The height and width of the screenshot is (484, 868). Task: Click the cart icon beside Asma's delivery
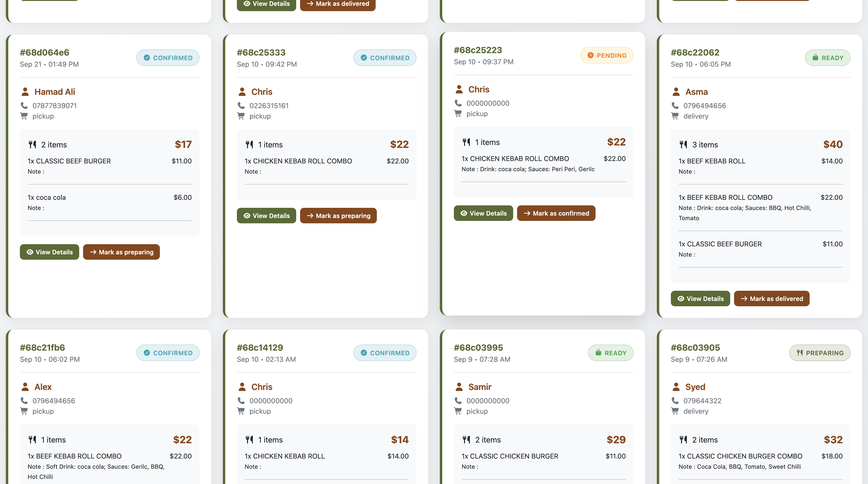point(675,116)
